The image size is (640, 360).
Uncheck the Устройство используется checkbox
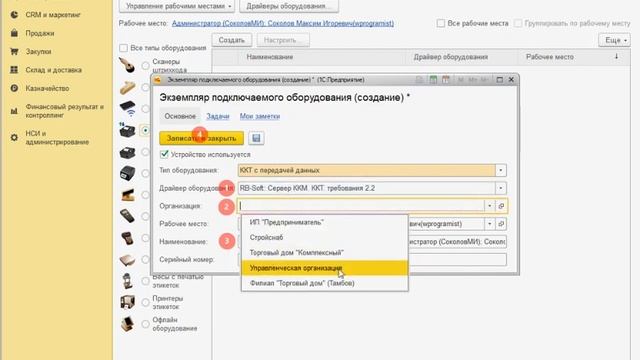[x=164, y=154]
